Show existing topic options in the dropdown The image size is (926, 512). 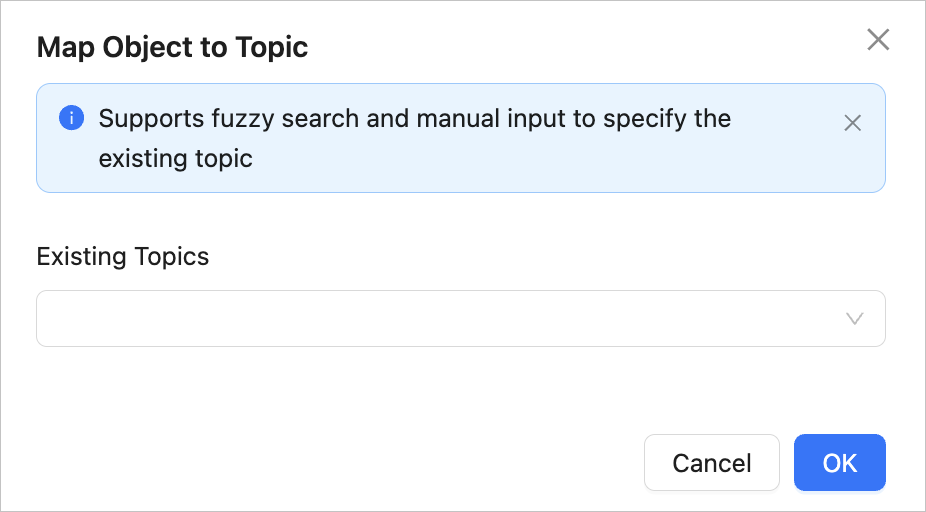pos(854,319)
